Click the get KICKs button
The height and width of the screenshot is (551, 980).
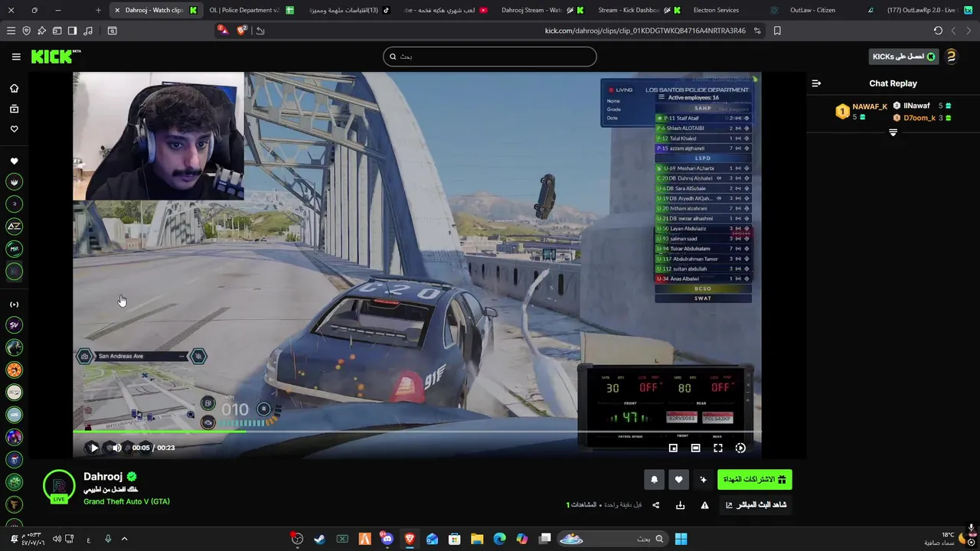tap(903, 57)
